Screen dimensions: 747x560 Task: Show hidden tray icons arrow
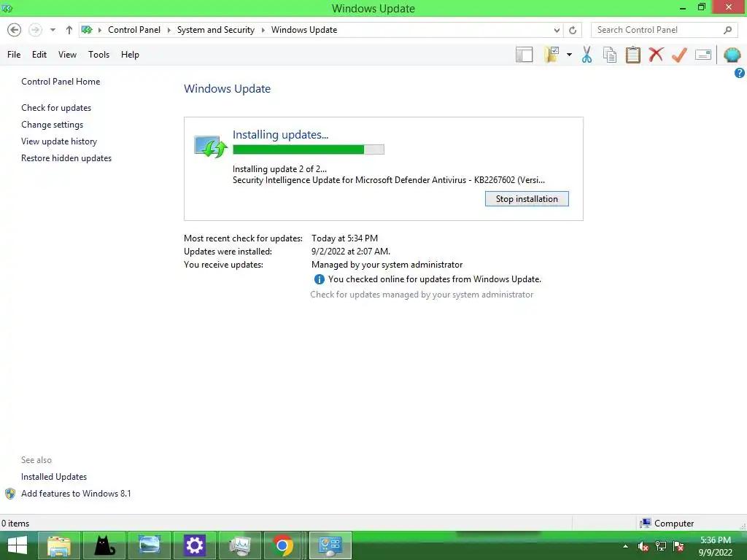click(625, 546)
